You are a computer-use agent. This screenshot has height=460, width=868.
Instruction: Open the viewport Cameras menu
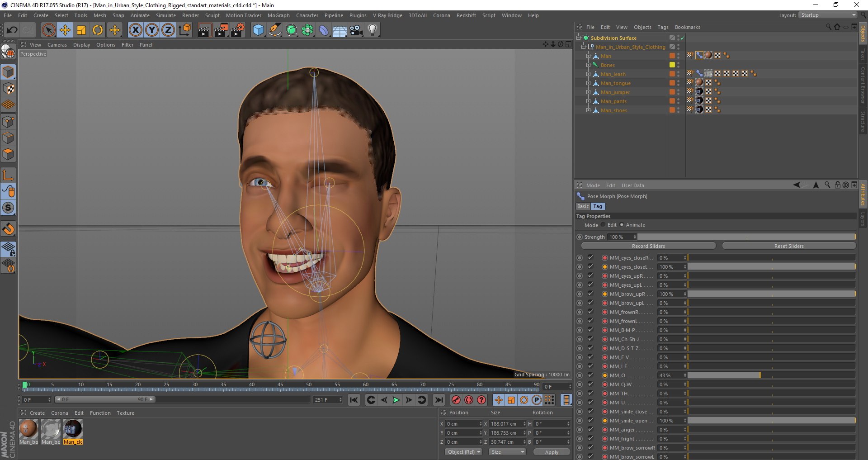(57, 45)
